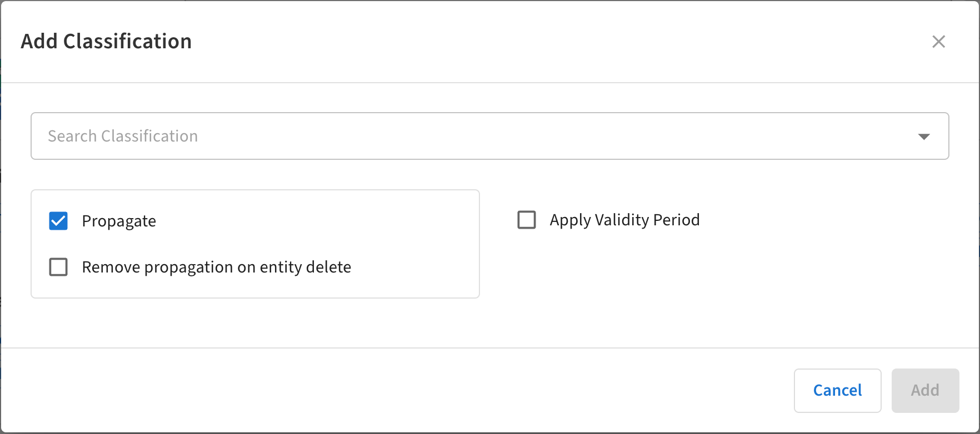Expand the Search Classification dropdown arrow

[923, 137]
